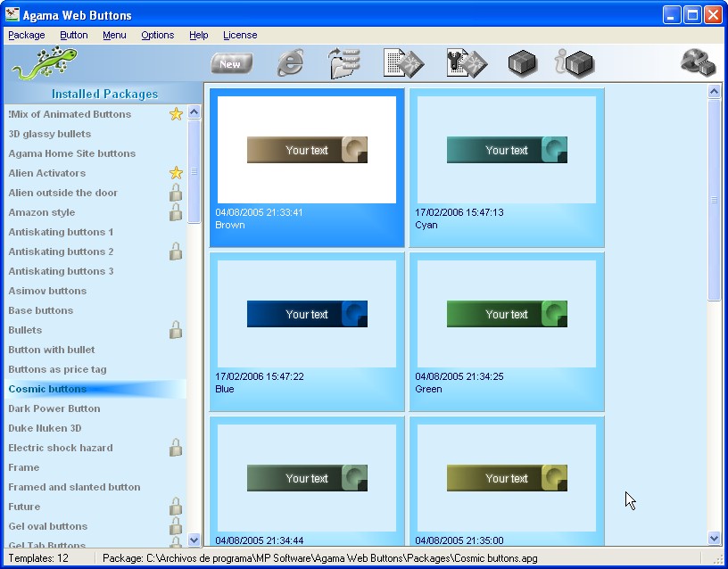
Task: Select the Agama Home Site buttons package
Action: pyautogui.click(x=95, y=153)
